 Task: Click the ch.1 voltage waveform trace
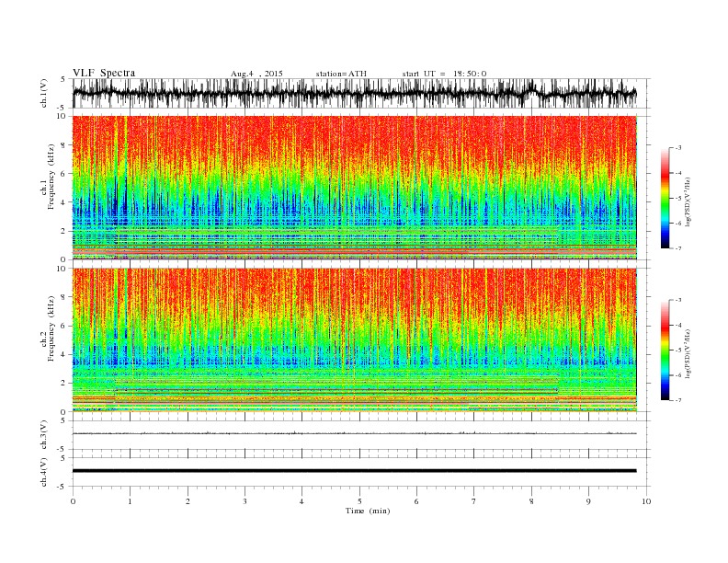[x=354, y=93]
